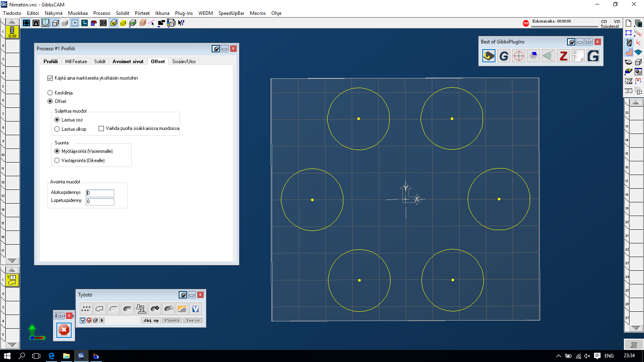This screenshot has height=362, width=644.
Task: Click the green cone plugin icon
Action: 548,56
